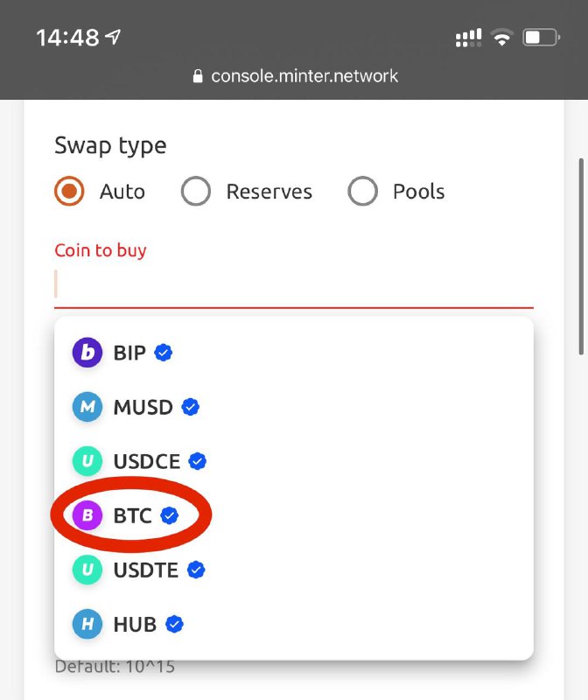Choose USDCE from the coin dropdown

[x=294, y=461]
